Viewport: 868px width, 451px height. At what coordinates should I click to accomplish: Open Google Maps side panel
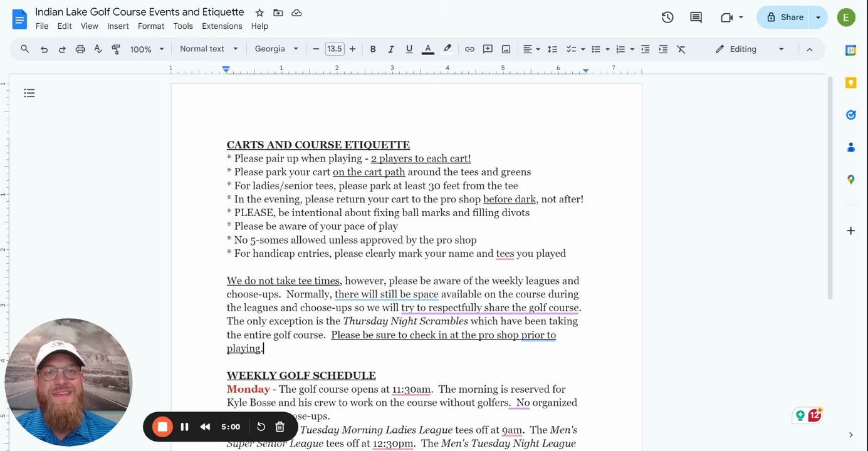850,180
